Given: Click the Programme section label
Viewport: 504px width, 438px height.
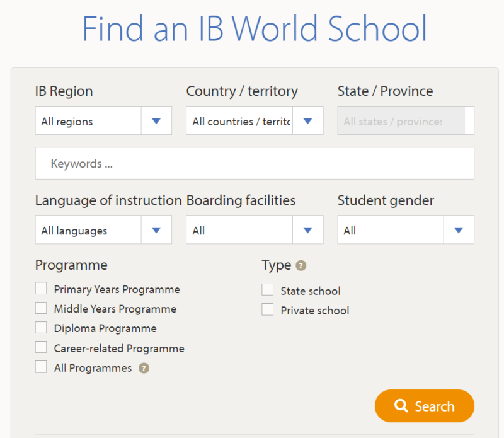Looking at the screenshot, I should (x=71, y=265).
